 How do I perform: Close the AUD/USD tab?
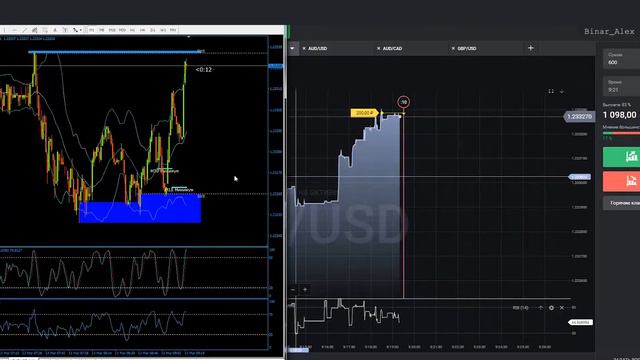[304, 49]
